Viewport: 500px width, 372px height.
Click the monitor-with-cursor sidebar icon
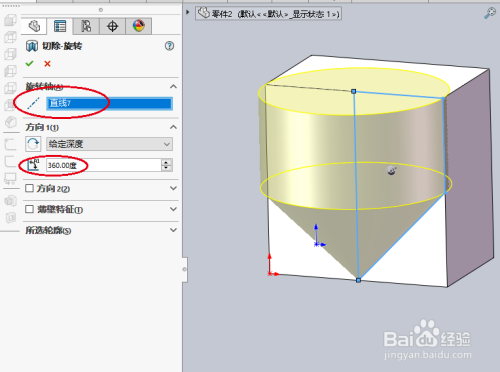10,179
